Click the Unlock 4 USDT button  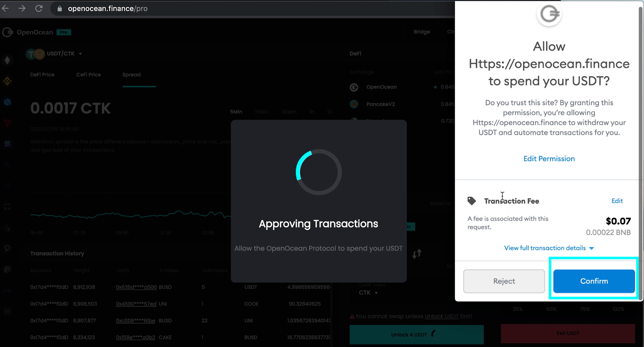tap(417, 335)
